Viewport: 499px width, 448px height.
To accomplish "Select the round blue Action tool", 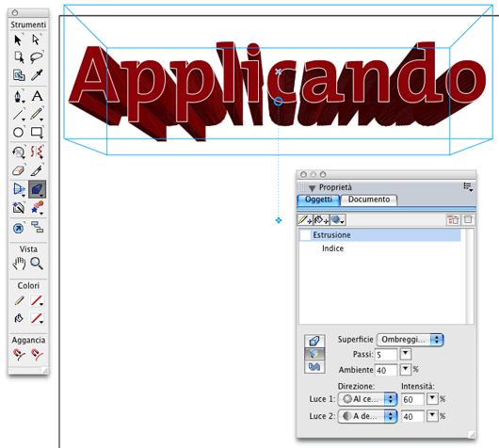I will coord(19,228).
